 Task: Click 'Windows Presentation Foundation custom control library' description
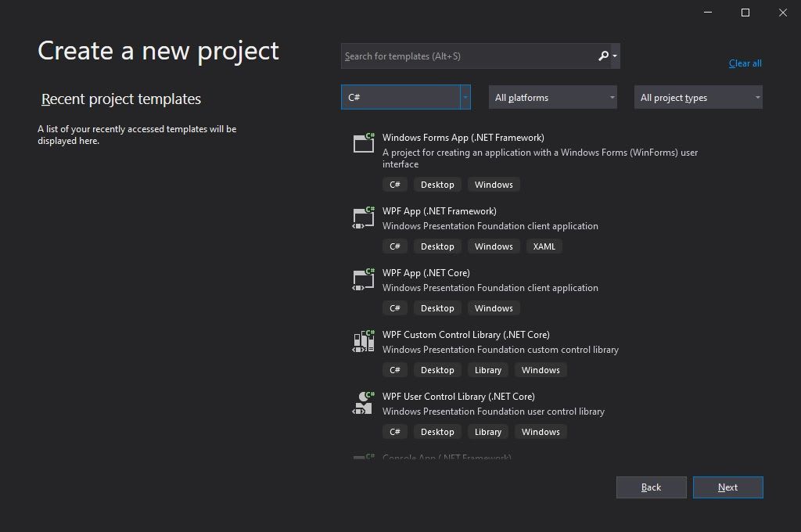point(501,350)
